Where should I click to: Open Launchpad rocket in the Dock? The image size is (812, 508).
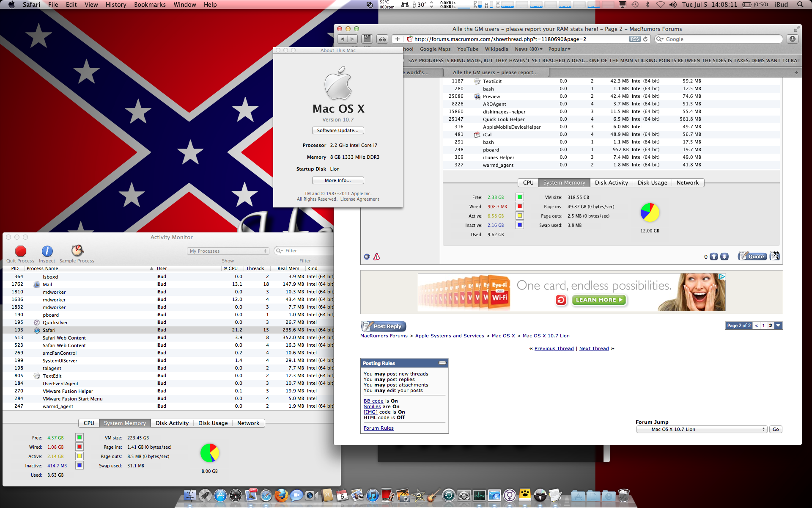(x=205, y=495)
